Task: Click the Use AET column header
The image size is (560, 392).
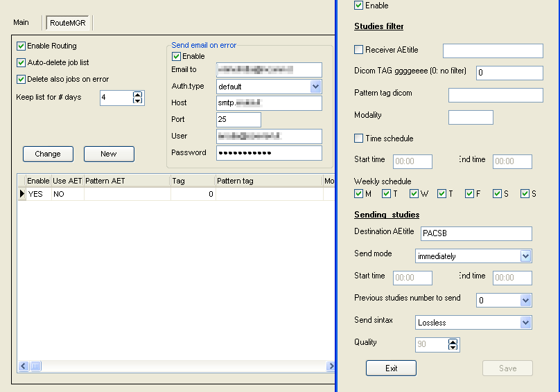Action: 67,181
